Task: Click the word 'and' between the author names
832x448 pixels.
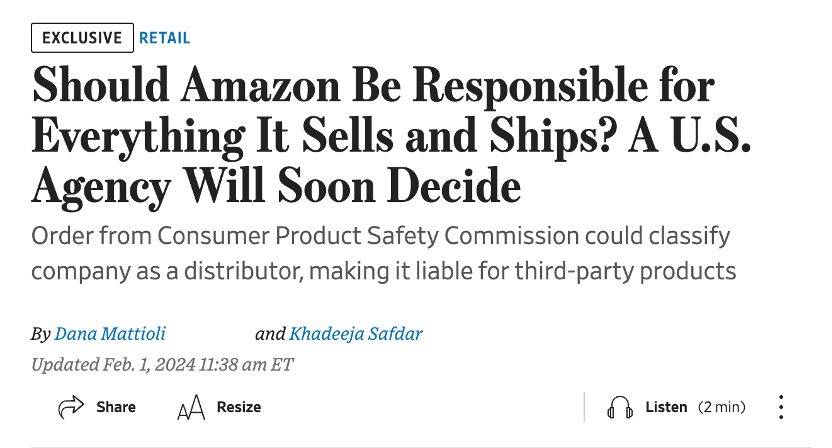Action: pyautogui.click(x=270, y=333)
